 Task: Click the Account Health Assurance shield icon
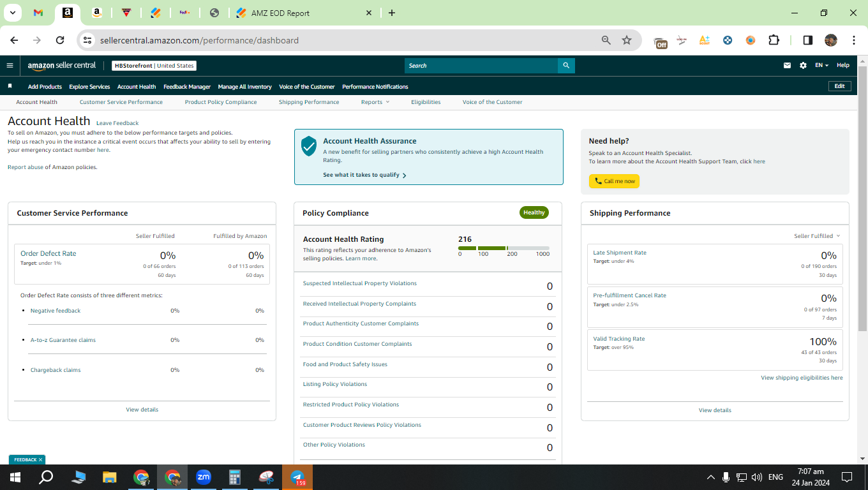click(x=309, y=146)
